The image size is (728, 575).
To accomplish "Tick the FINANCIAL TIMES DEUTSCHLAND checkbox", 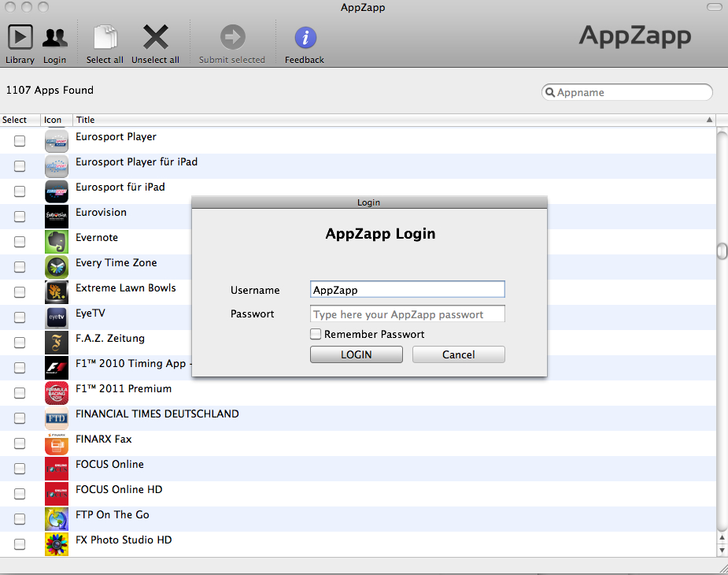I will [x=20, y=418].
